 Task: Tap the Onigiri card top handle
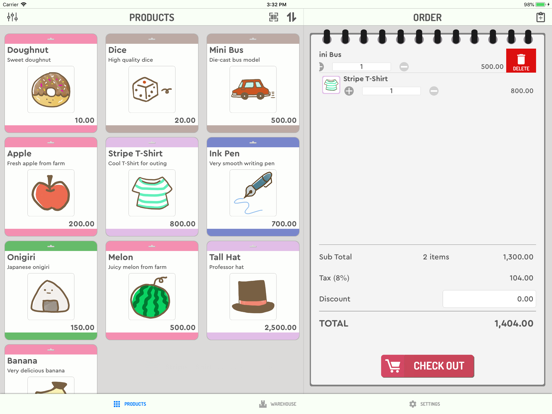coord(51,246)
